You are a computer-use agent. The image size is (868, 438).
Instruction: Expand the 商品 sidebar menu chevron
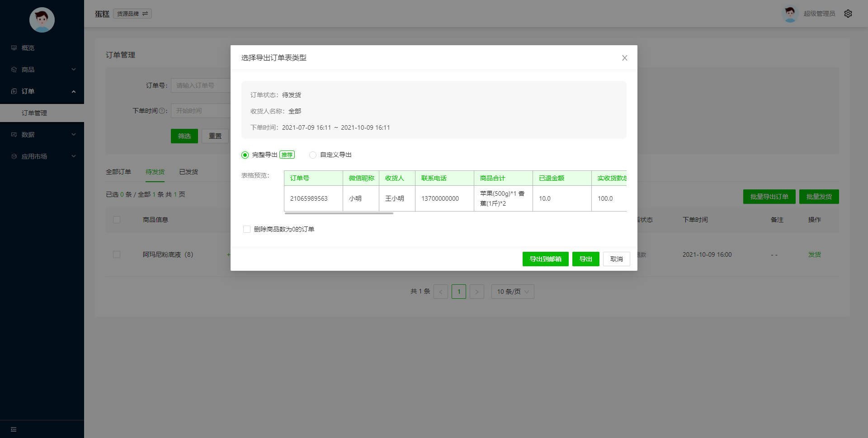click(x=74, y=70)
